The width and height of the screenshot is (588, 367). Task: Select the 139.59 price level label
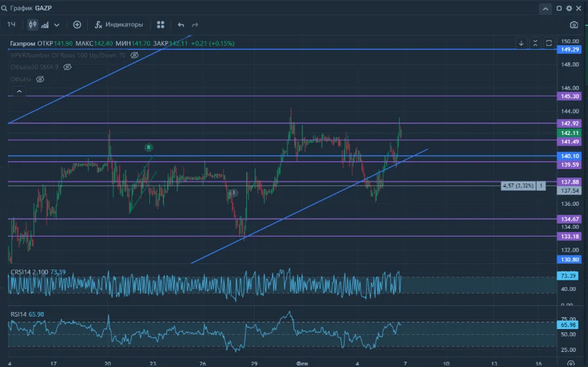click(x=570, y=164)
